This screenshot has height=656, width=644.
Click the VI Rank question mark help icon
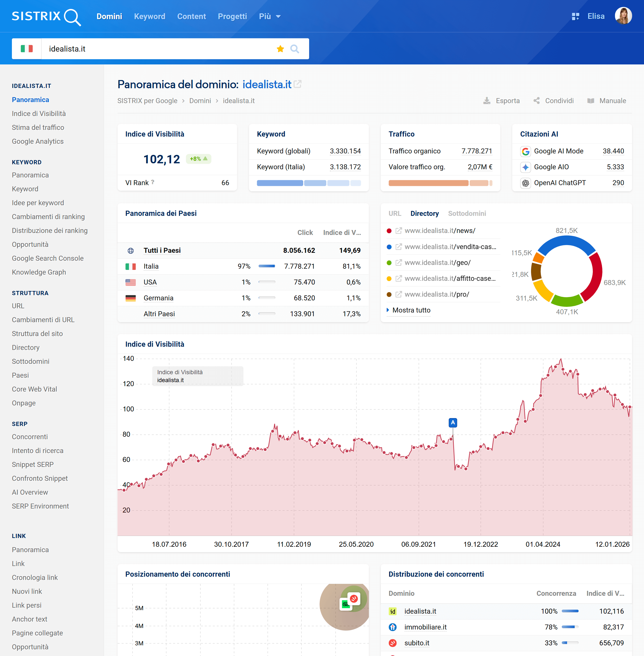(153, 182)
